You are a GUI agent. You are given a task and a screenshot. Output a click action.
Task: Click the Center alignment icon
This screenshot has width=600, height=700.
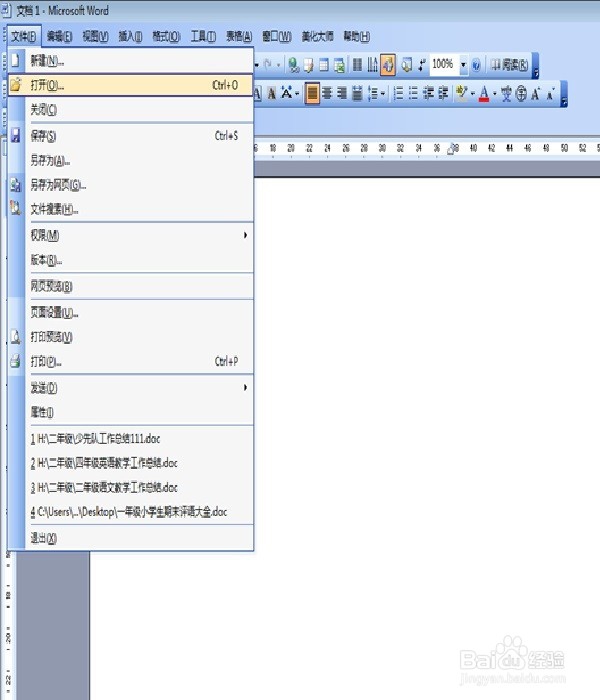[327, 94]
